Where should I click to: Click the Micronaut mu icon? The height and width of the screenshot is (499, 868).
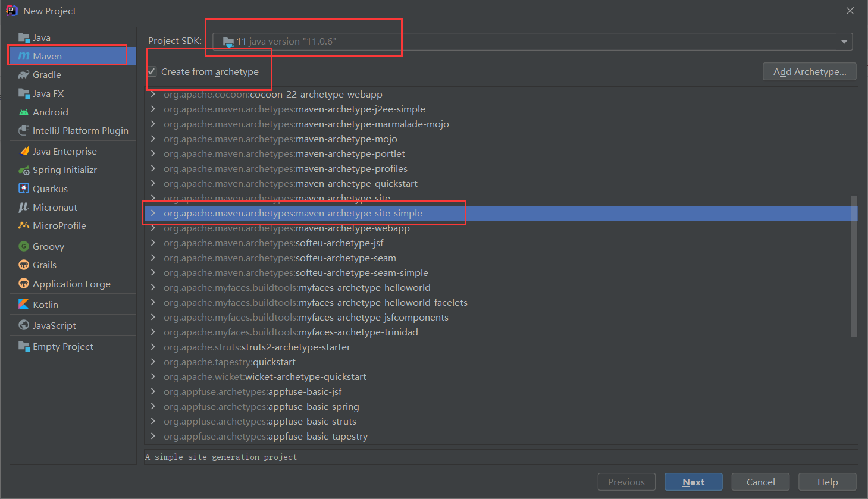(x=24, y=207)
